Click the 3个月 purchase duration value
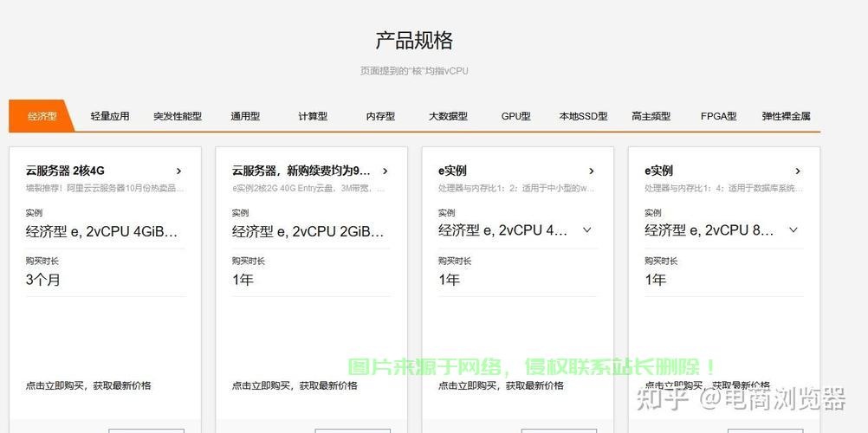Viewport: 868px width, 433px height. (x=42, y=280)
